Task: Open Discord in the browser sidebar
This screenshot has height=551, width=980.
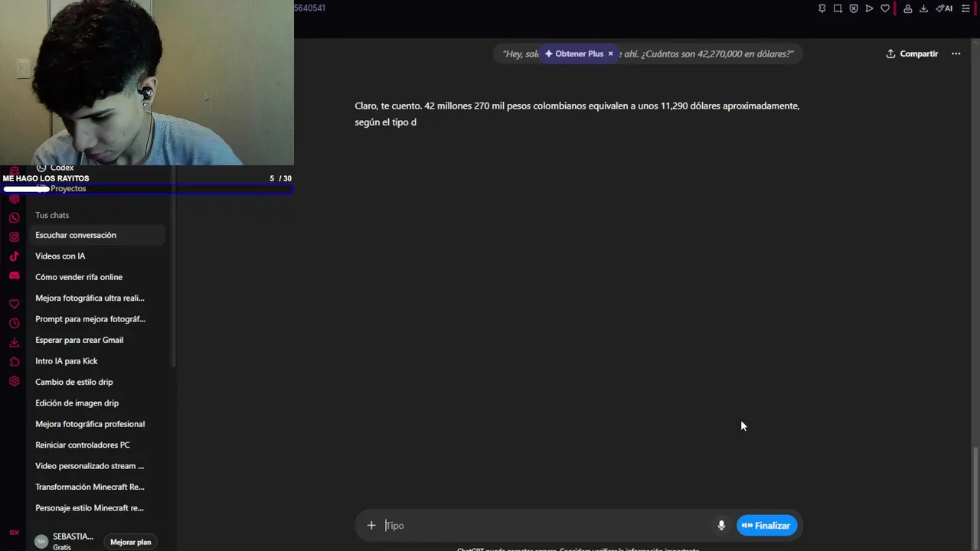Action: coord(14,275)
